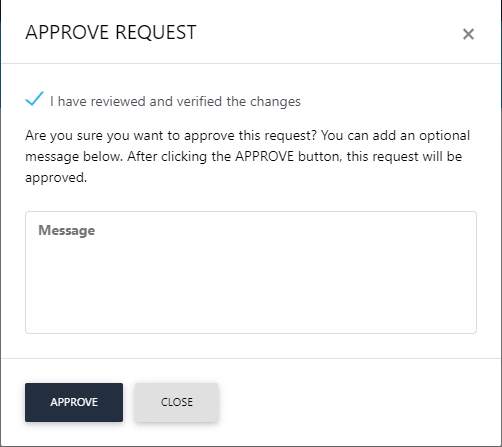Image resolution: width=502 pixels, height=447 pixels.
Task: Place cursor in optional message box
Action: tap(251, 272)
